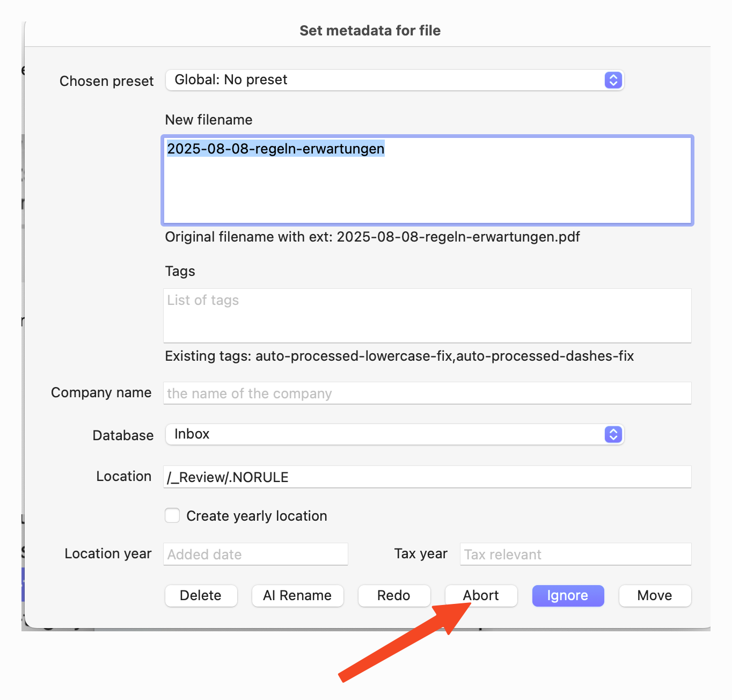Click the AI Rename button
This screenshot has width=732, height=700.
[x=297, y=595]
